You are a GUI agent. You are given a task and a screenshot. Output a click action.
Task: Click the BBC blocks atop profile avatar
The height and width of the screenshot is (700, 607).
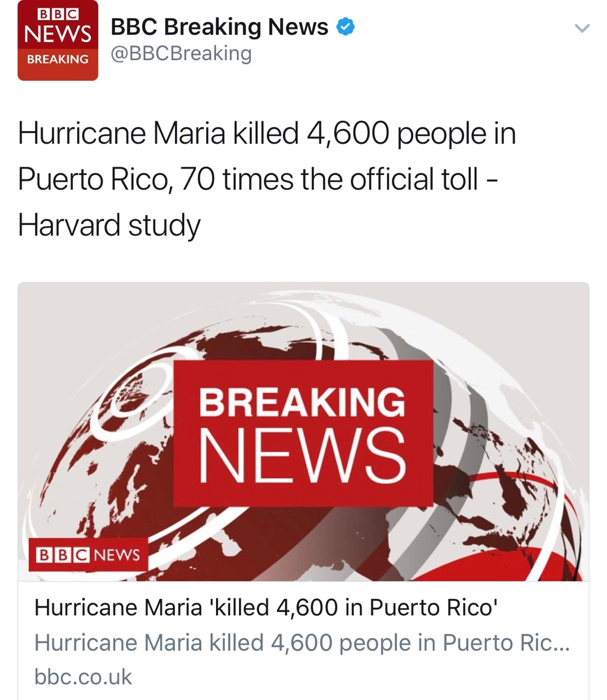tap(58, 14)
